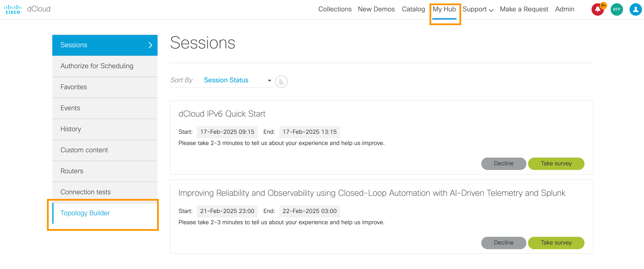Click the dCloud brand text

click(39, 9)
